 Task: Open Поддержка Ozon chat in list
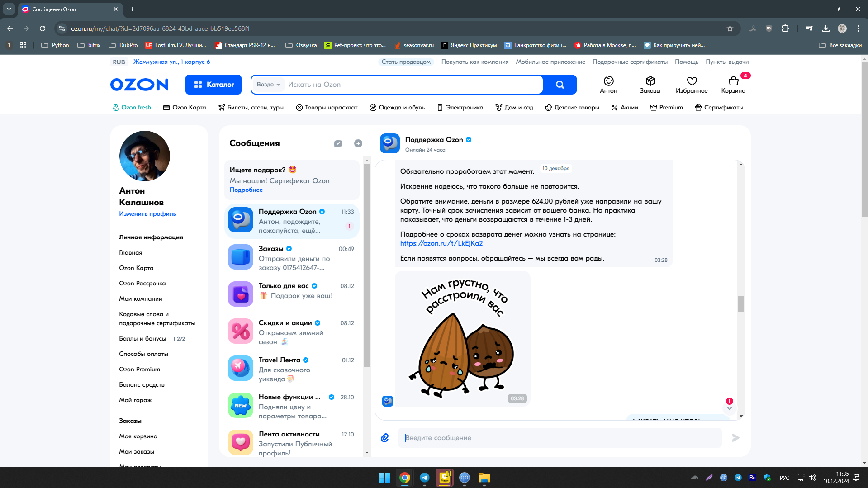point(292,220)
